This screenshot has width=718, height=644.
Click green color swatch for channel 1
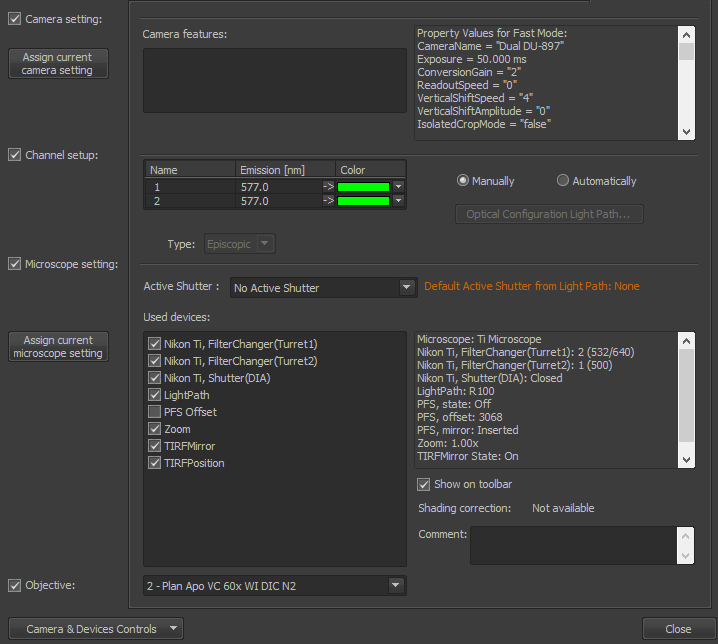tap(364, 187)
